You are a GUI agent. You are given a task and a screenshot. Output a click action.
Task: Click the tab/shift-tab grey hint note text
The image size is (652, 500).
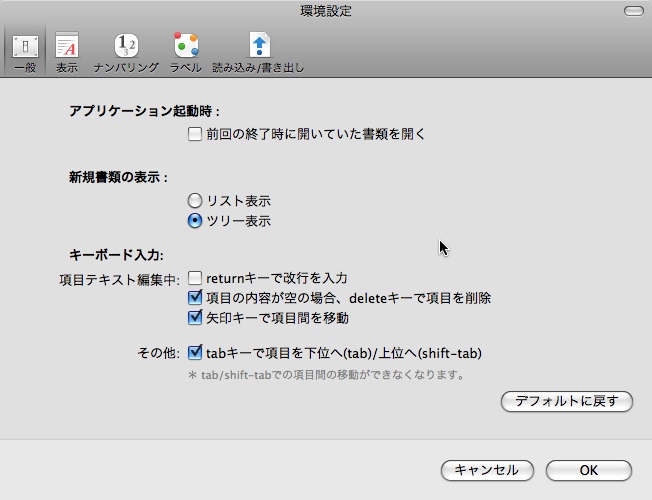pos(326,375)
